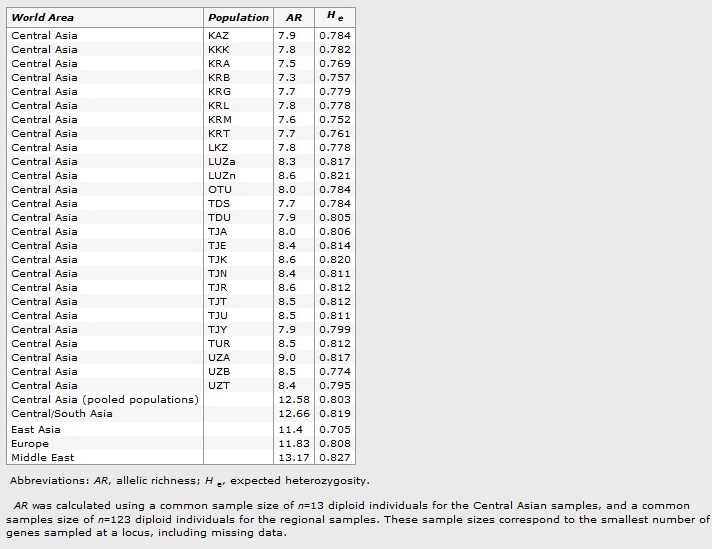Click the AR sample size explanation paragraph
Viewport: 712px width, 549px height.
click(x=358, y=519)
